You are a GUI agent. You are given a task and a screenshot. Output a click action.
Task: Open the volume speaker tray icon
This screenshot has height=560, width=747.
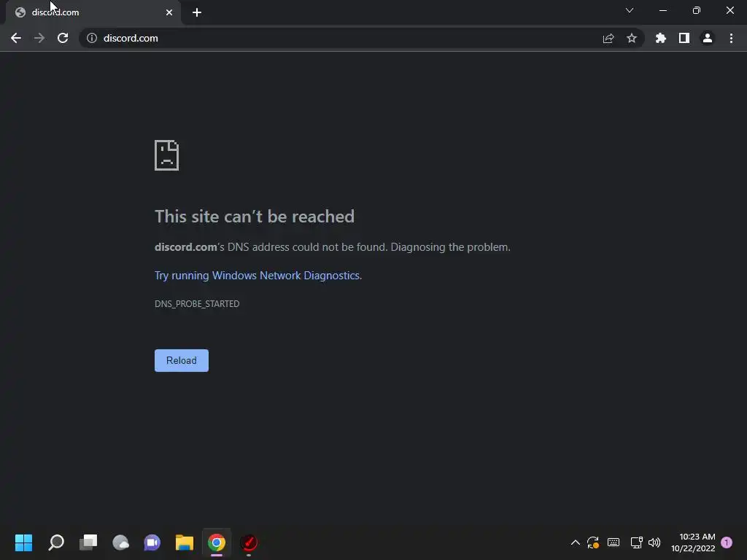654,542
